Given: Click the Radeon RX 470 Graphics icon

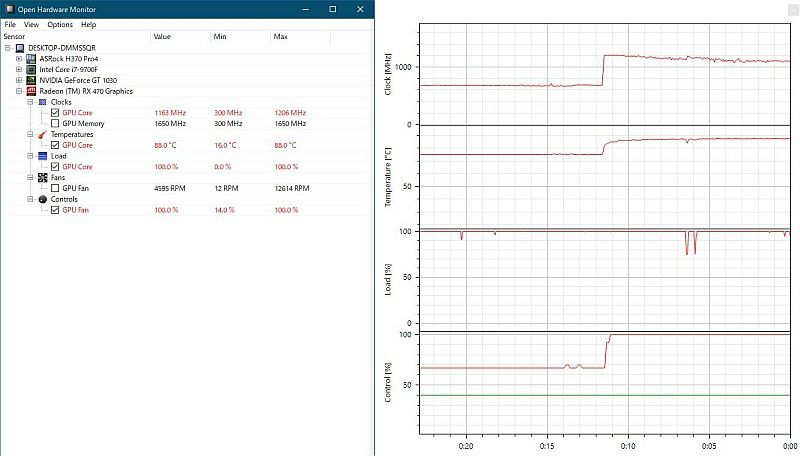Looking at the screenshot, I should point(31,91).
